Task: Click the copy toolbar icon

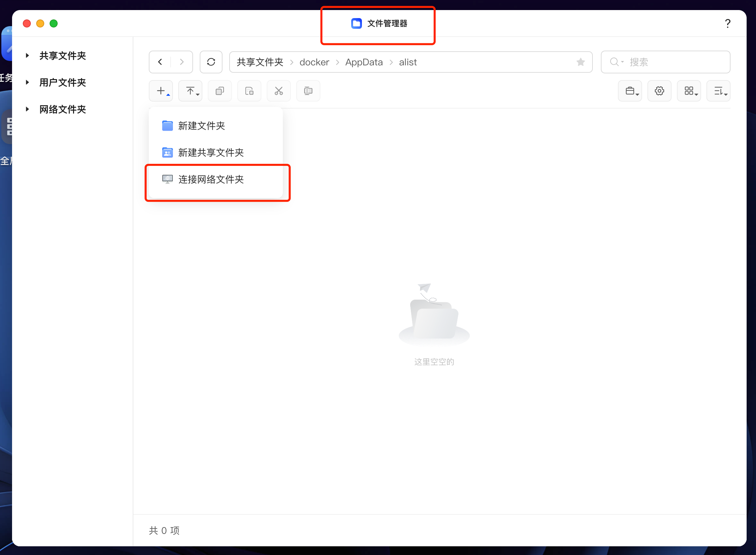Action: (x=219, y=91)
